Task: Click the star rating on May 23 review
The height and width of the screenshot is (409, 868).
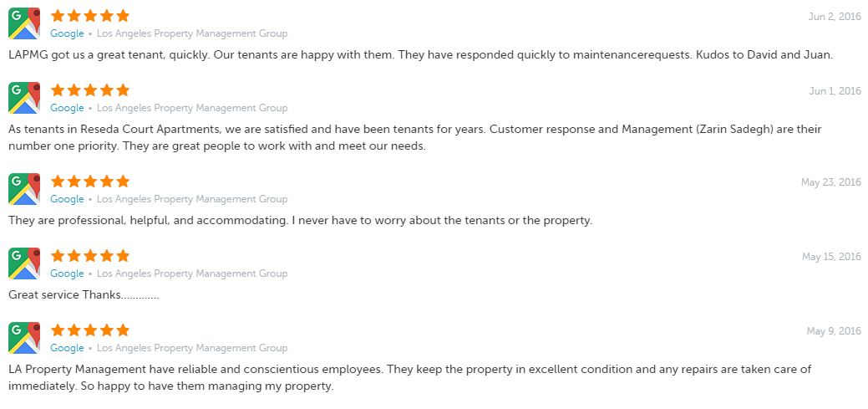Action: tap(90, 181)
